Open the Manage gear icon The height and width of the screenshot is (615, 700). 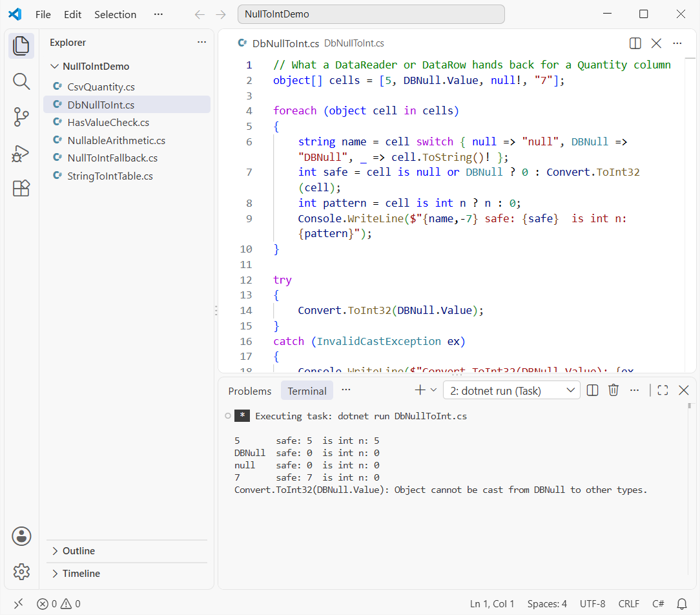[21, 572]
